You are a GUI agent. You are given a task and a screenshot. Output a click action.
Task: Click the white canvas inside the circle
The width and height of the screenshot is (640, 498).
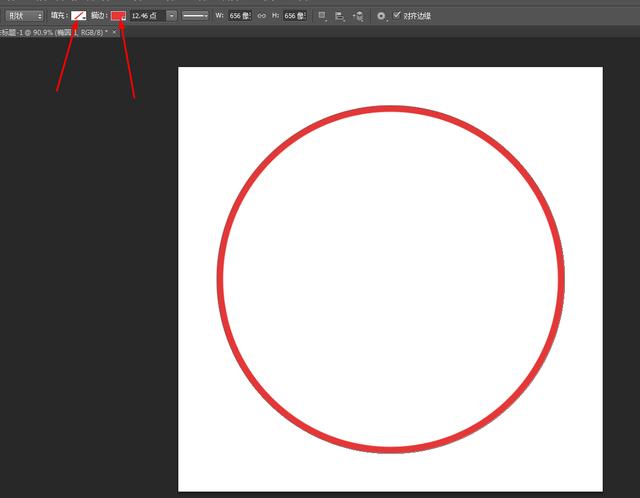click(x=391, y=279)
